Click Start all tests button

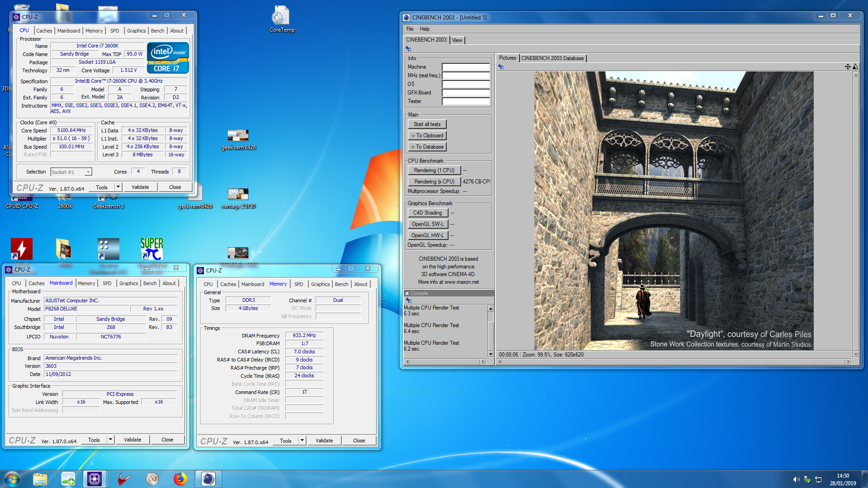coord(427,124)
